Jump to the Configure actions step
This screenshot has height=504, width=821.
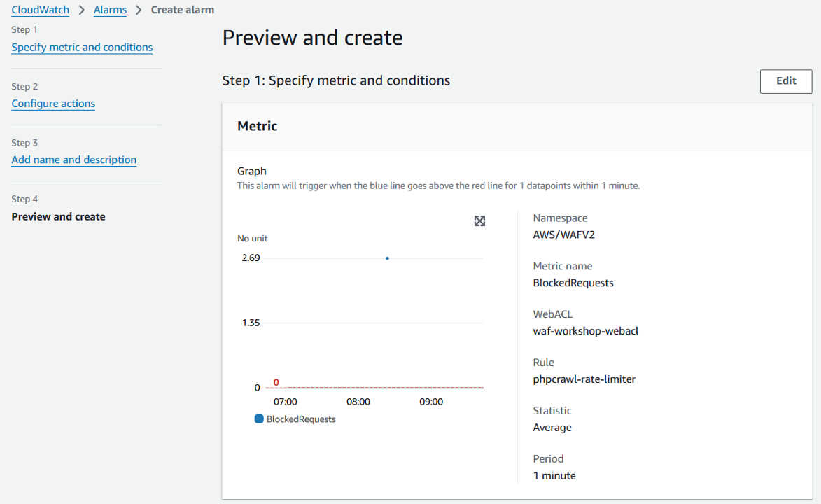coord(53,104)
